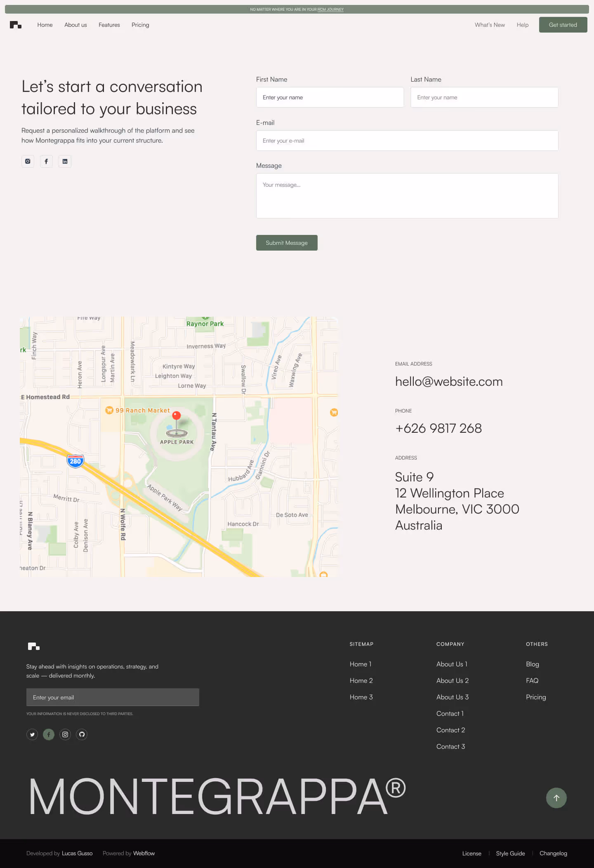594x868 pixels.
Task: Go to Home in the navigation
Action: pos(45,25)
